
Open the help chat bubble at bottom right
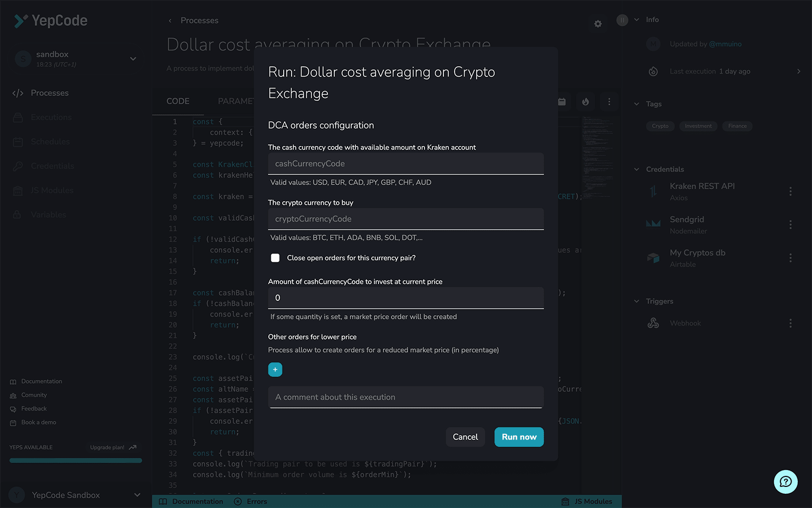(786, 482)
